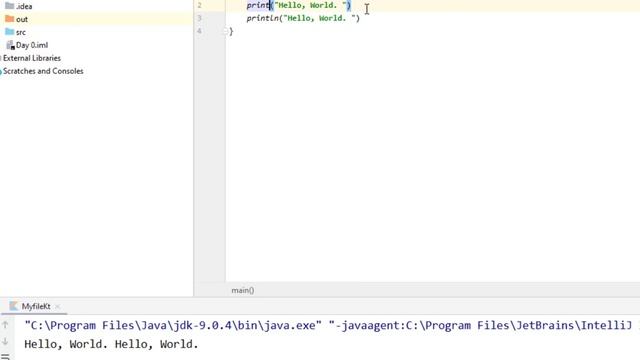Click the Kotlin icon on MyfileKt run tab
Viewport: 640px width, 360px height.
coord(13,306)
